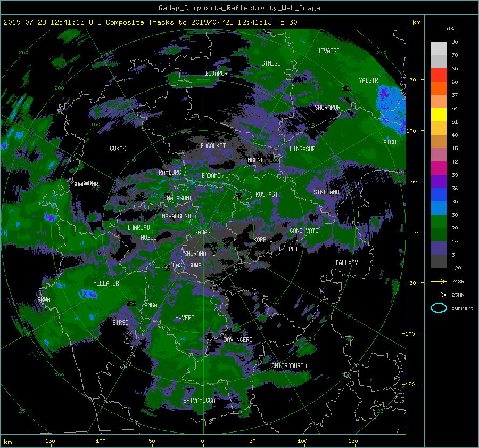Click the GANGAVATI city label

tap(304, 231)
